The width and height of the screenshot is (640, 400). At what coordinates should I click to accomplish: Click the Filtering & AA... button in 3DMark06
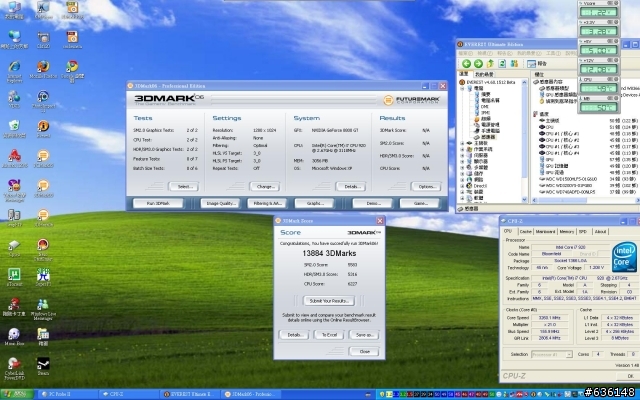[267, 203]
